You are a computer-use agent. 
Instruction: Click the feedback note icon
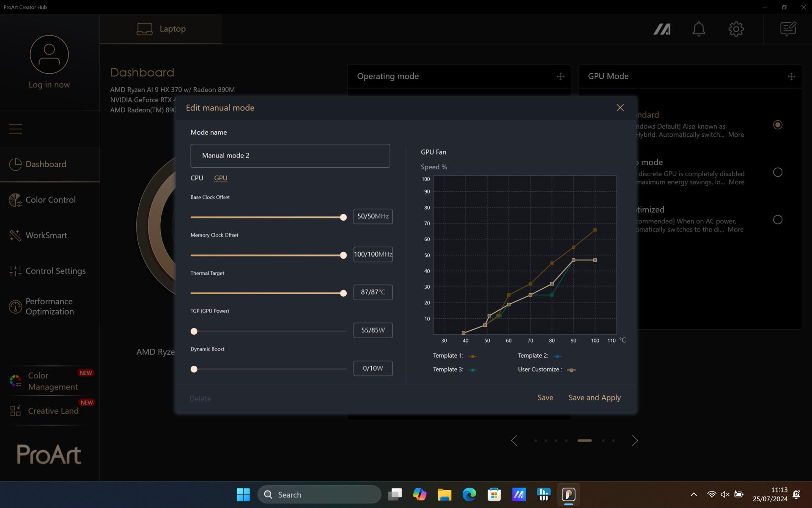tap(788, 29)
